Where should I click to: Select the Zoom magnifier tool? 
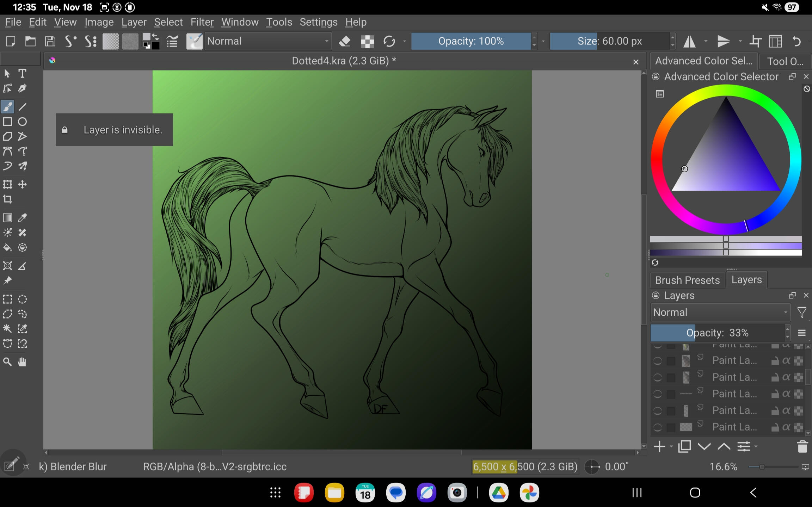[7, 362]
